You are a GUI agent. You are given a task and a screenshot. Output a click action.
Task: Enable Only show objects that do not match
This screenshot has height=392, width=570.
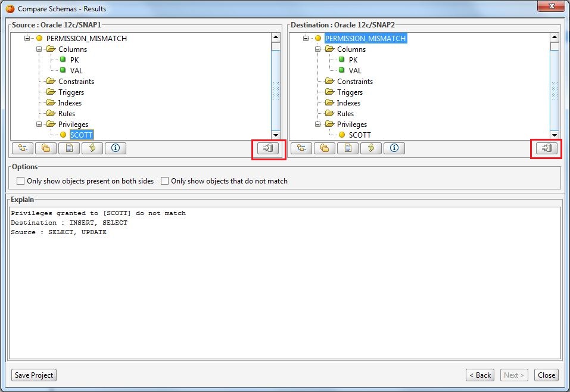tap(164, 181)
